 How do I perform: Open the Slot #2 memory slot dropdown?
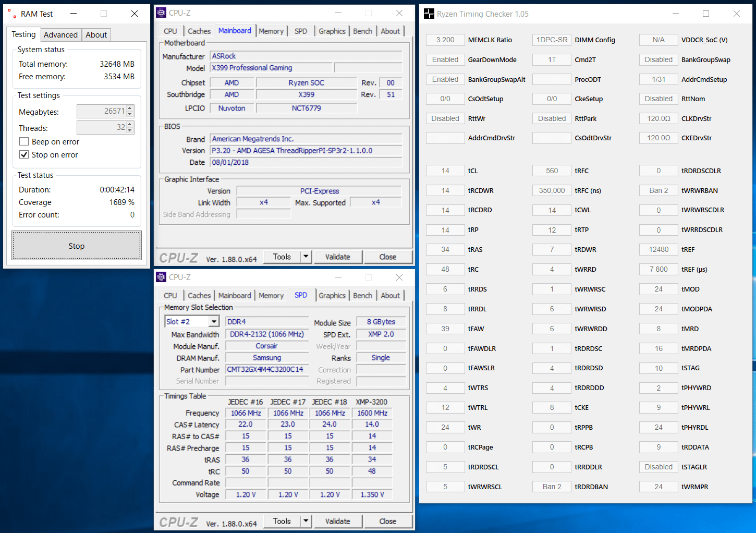pyautogui.click(x=214, y=322)
